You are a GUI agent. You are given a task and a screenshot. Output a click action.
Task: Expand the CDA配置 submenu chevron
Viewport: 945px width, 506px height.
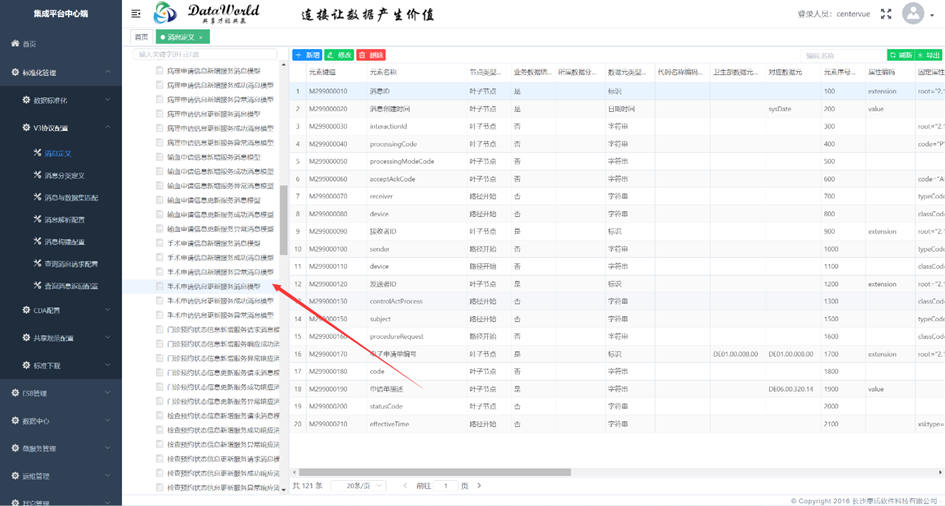(x=108, y=310)
